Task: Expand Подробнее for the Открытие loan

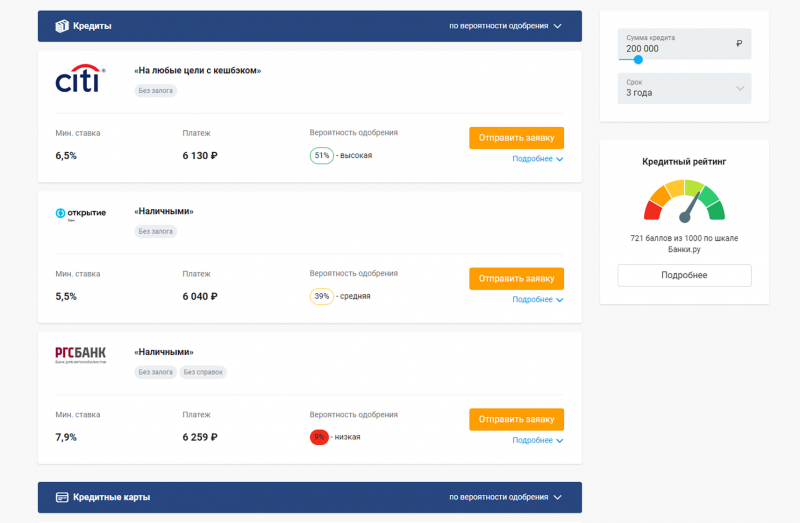Action: 538,300
